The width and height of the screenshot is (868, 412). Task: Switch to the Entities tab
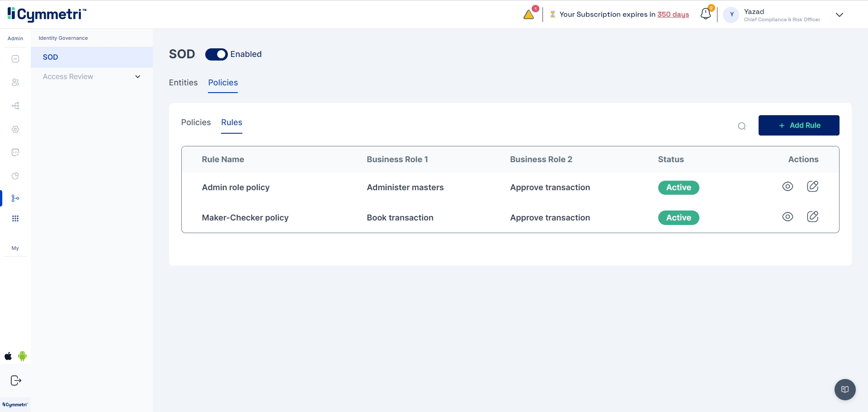[183, 83]
